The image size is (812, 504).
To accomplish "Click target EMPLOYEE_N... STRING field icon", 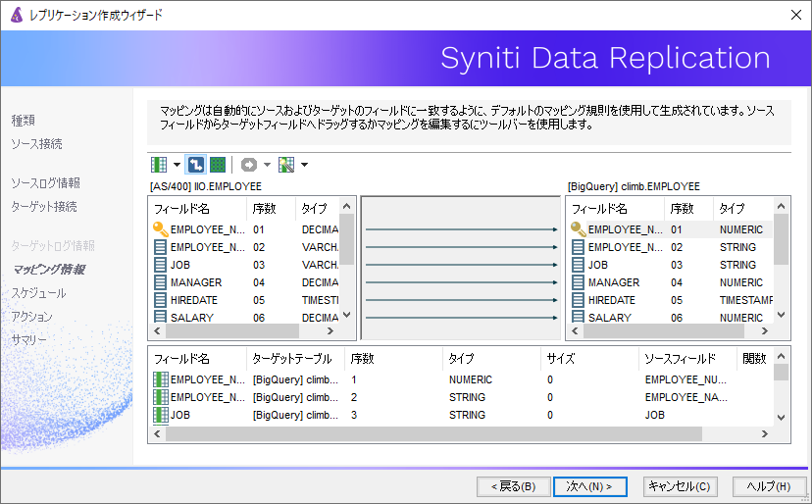I will pyautogui.click(x=578, y=247).
